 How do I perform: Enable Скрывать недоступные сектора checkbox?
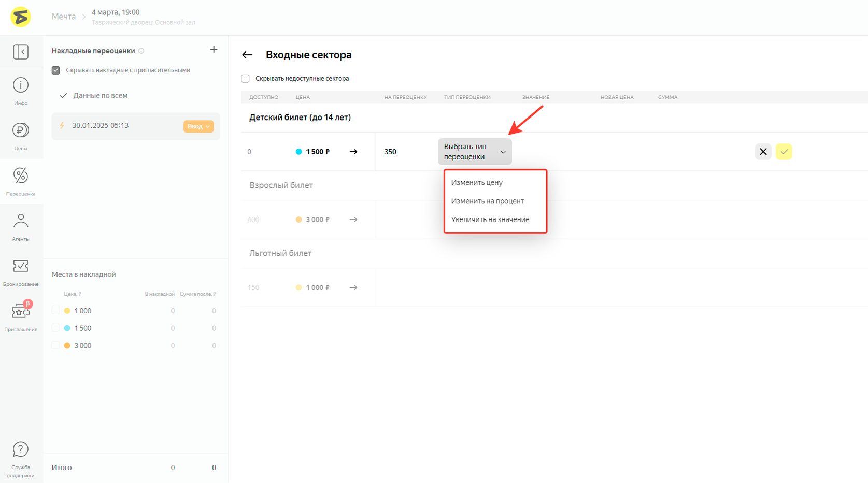[246, 79]
